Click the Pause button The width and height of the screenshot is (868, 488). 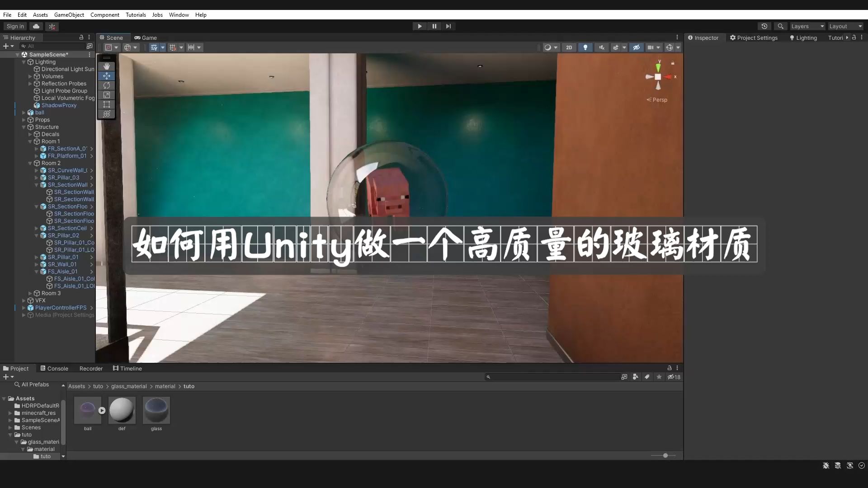[x=434, y=26]
